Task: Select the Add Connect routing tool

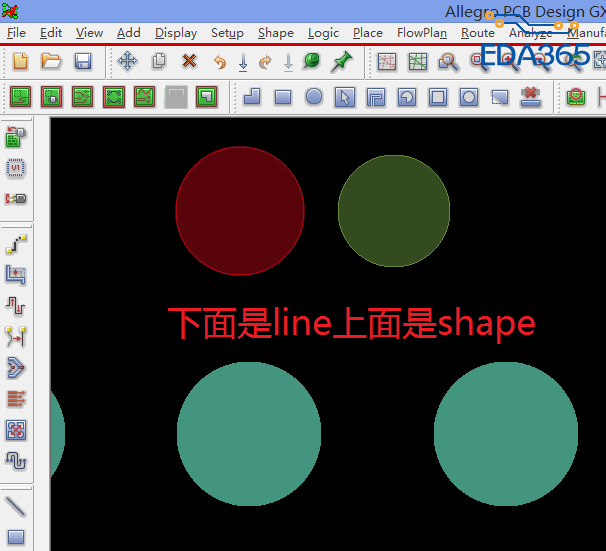Action: pyautogui.click(x=16, y=243)
